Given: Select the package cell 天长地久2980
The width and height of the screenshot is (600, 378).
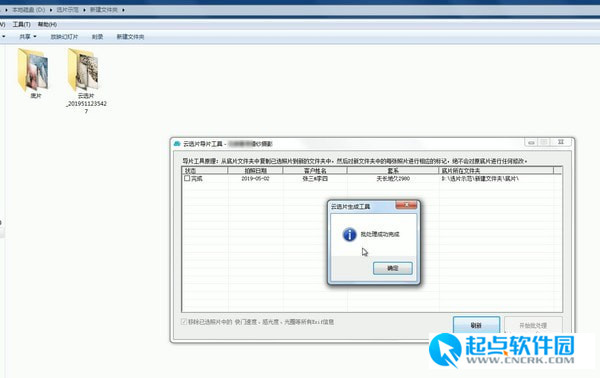Looking at the screenshot, I should click(x=393, y=179).
